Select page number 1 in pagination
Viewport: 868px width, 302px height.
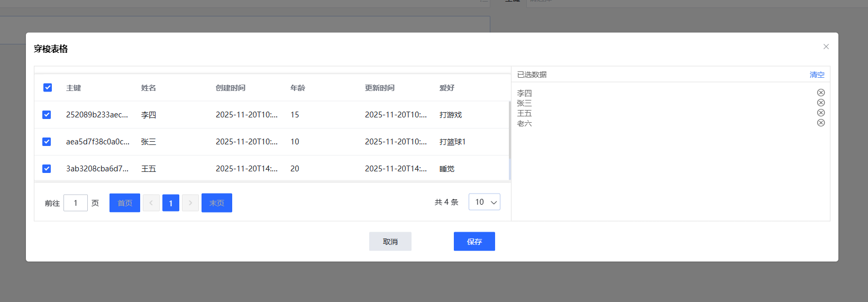[171, 203]
